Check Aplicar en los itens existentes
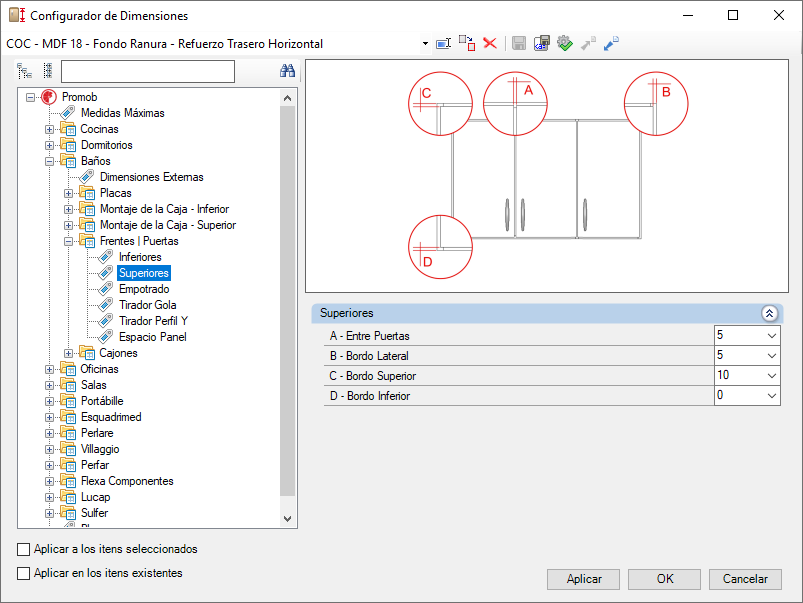Screen dimensions: 803x603 (24, 573)
